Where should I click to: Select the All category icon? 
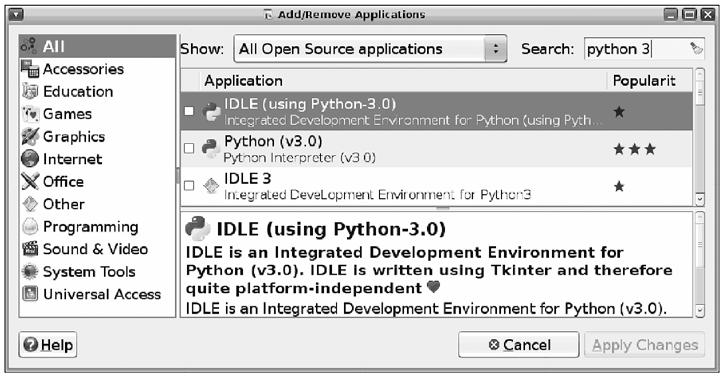click(29, 46)
